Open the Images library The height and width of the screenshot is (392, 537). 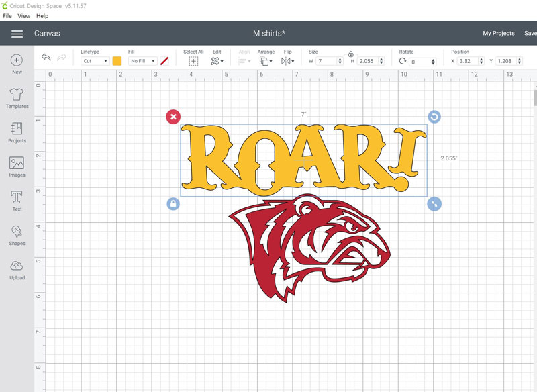coord(17,166)
